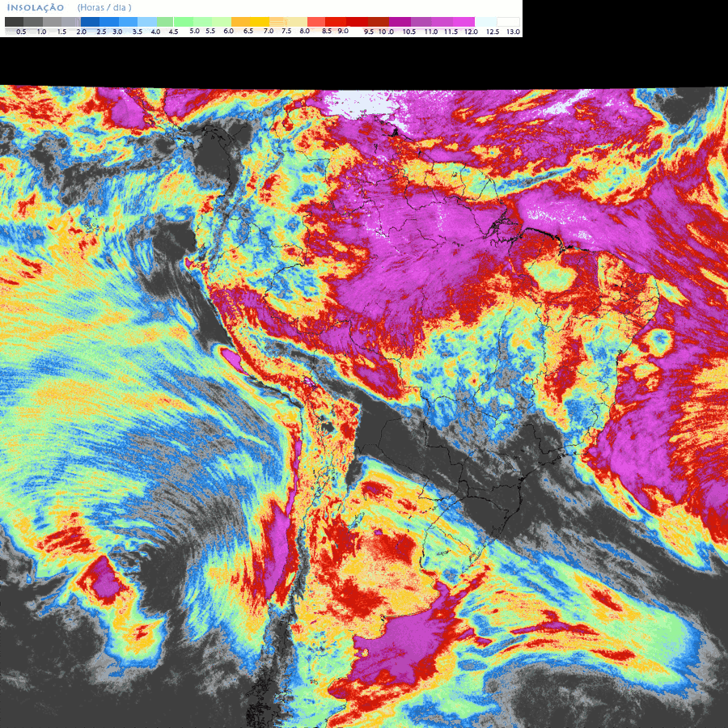Click the '(Horas / dia)' units label

pos(104,8)
